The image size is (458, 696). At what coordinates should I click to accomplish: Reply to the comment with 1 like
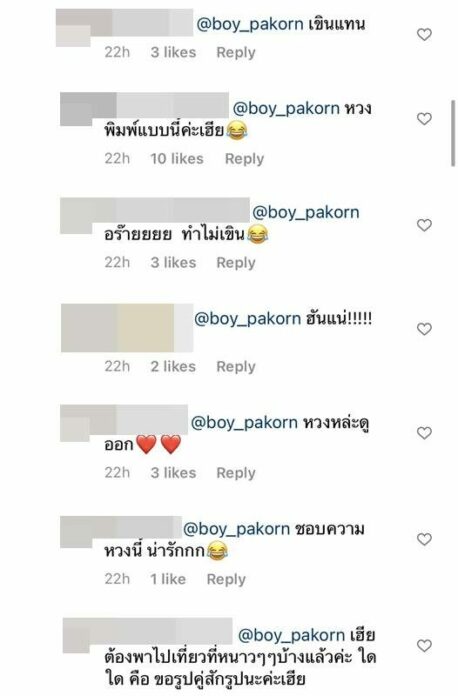[x=226, y=579]
